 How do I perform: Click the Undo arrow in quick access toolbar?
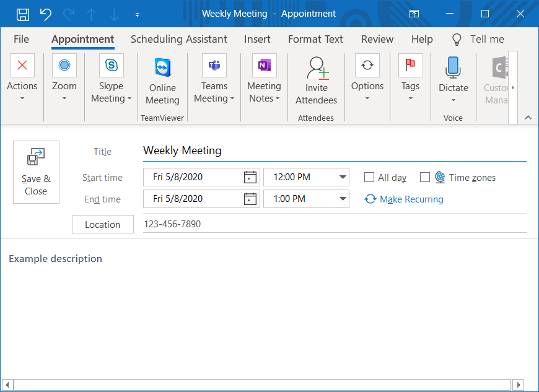point(46,14)
